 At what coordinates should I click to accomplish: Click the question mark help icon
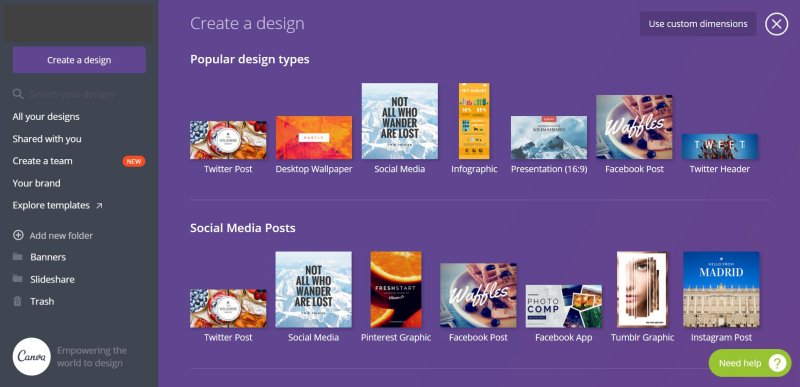click(x=778, y=363)
